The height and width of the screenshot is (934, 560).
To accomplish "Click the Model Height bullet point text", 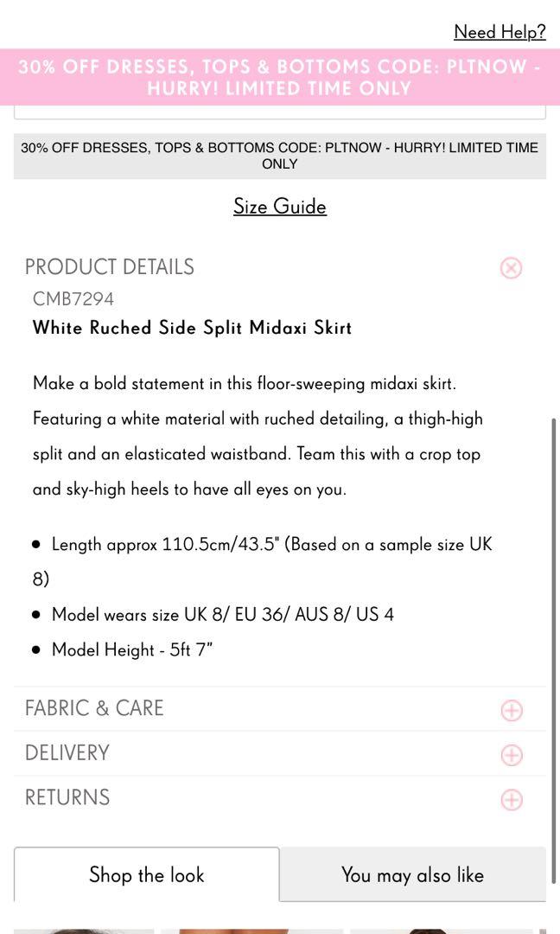I will (132, 649).
